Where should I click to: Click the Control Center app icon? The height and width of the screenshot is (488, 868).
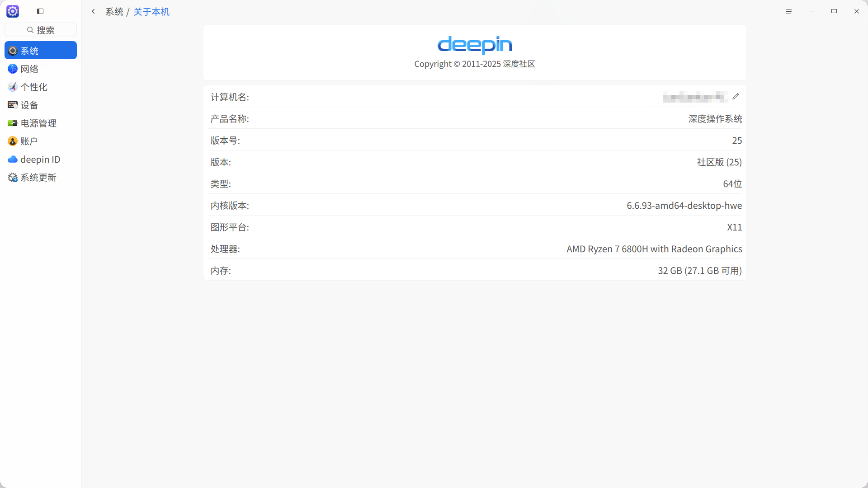tap(13, 11)
